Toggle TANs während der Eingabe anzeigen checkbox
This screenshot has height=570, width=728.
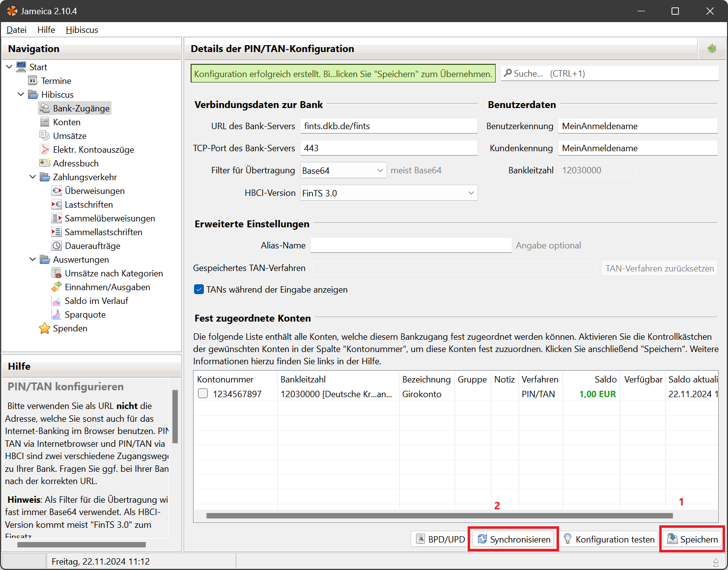199,289
